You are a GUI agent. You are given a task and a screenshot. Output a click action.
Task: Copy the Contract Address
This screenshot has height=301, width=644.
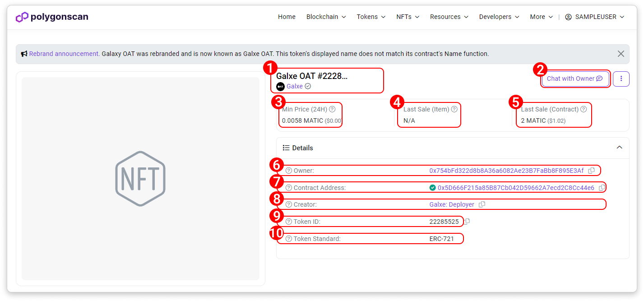tap(602, 188)
